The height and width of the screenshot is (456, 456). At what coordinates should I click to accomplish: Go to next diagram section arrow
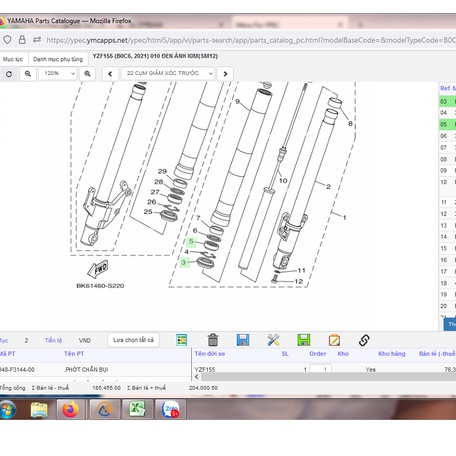tap(225, 74)
